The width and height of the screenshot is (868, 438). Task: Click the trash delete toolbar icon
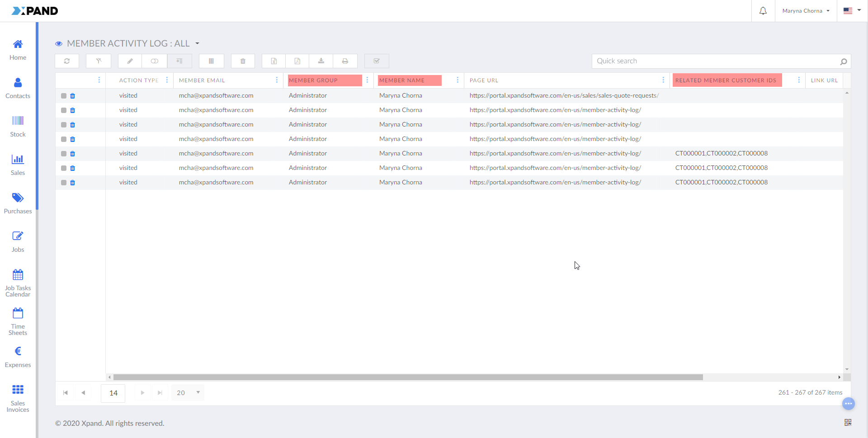click(x=243, y=61)
